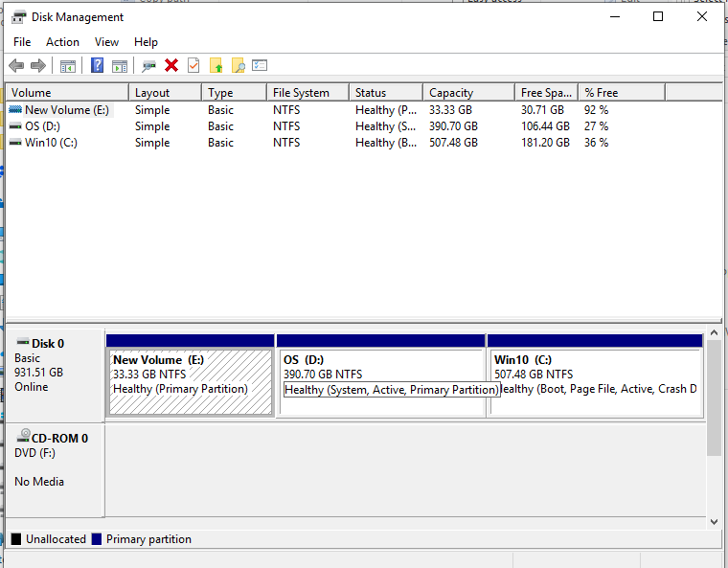Click the 181.20 GB free space cell
This screenshot has height=568, width=728.
(x=545, y=143)
